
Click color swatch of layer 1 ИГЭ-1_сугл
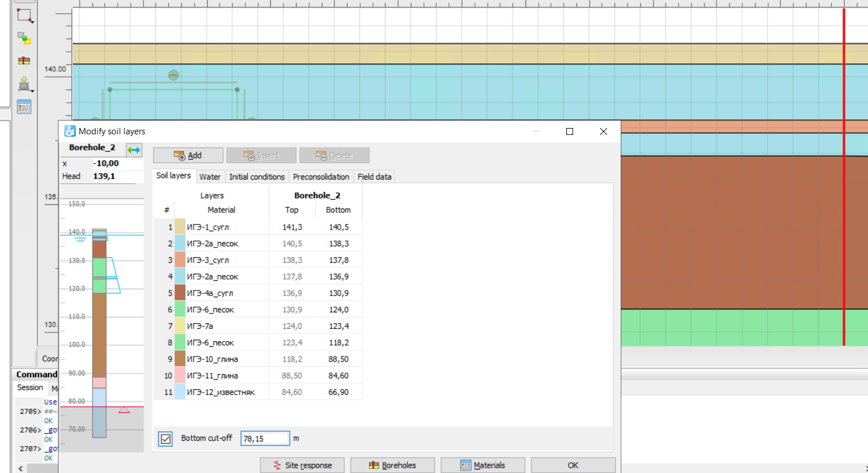coord(180,227)
